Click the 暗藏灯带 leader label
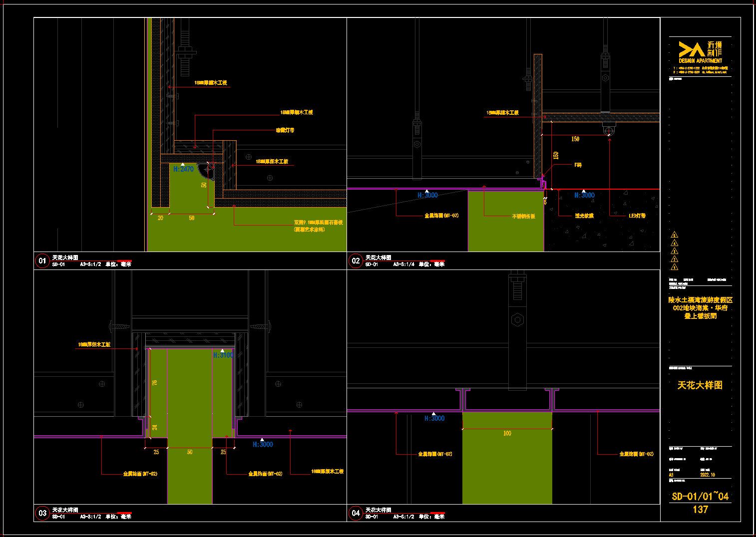 (x=285, y=130)
